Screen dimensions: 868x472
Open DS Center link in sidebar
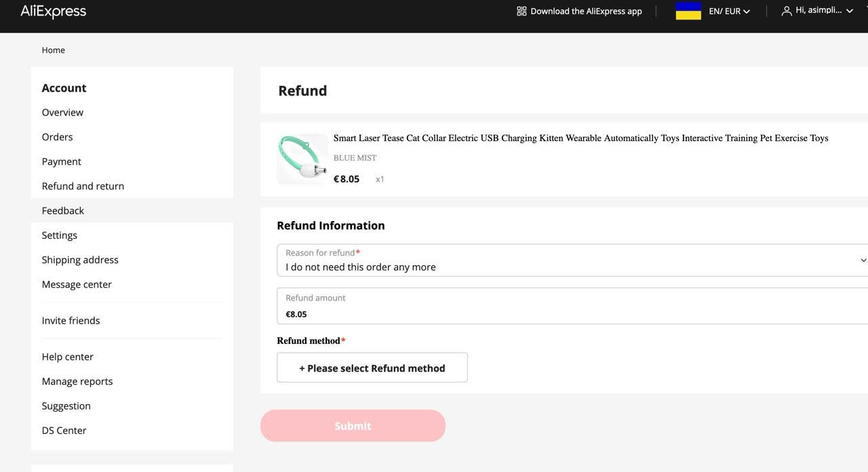coord(64,431)
